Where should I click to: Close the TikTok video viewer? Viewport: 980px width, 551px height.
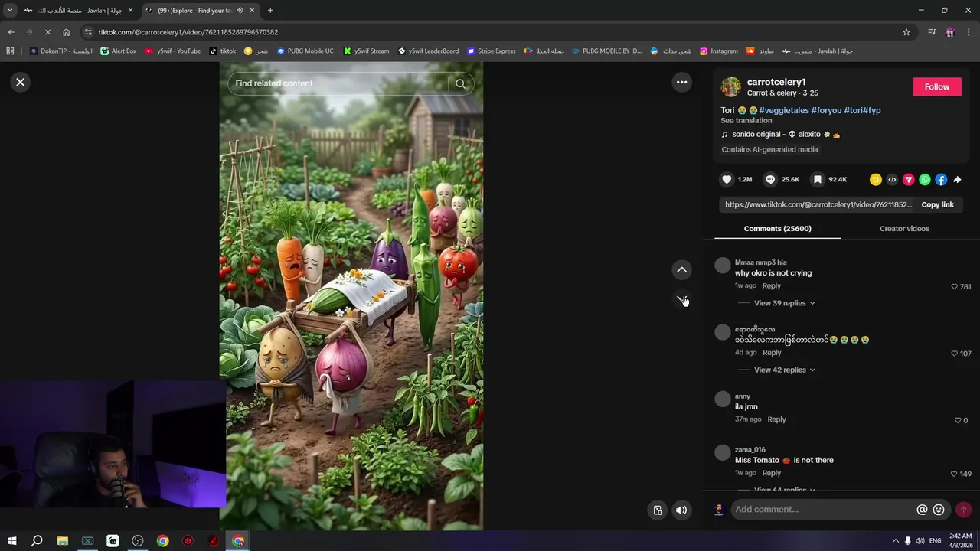coord(21,82)
